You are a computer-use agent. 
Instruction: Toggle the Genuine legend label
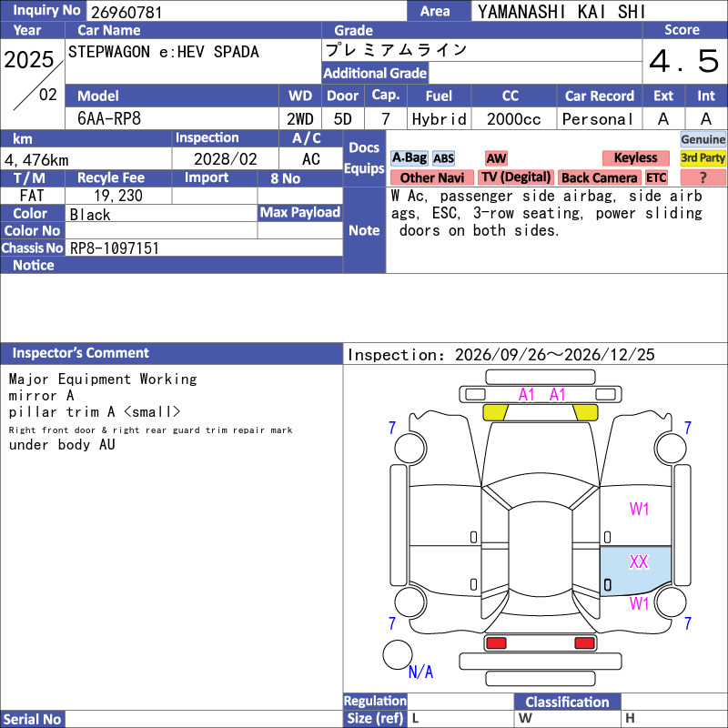point(703,139)
